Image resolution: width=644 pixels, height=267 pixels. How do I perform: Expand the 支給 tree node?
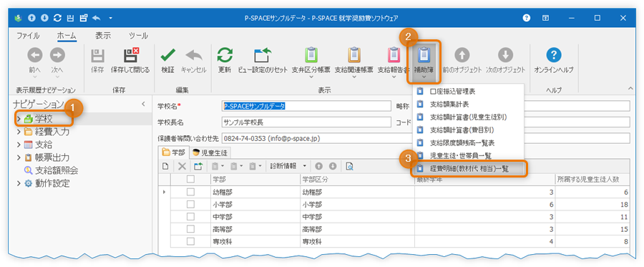click(19, 145)
